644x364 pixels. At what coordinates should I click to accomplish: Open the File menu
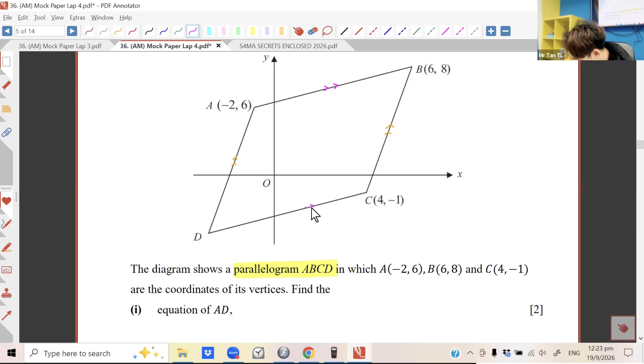click(7, 17)
